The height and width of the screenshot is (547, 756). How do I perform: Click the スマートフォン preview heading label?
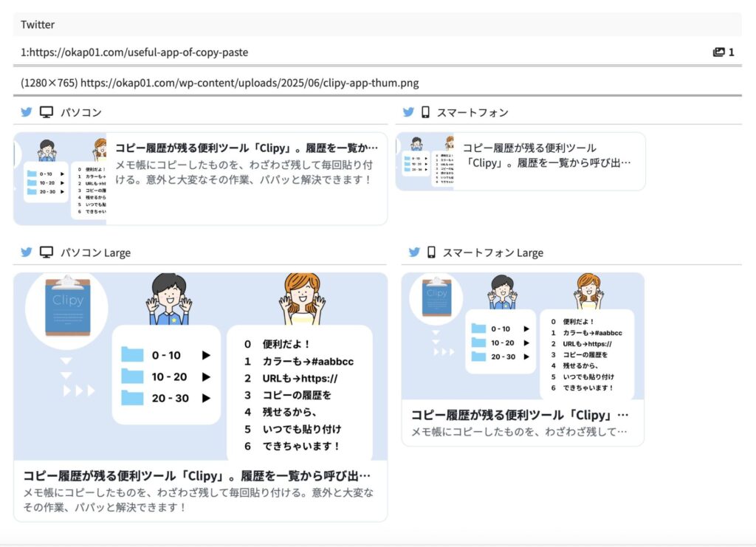tap(472, 112)
